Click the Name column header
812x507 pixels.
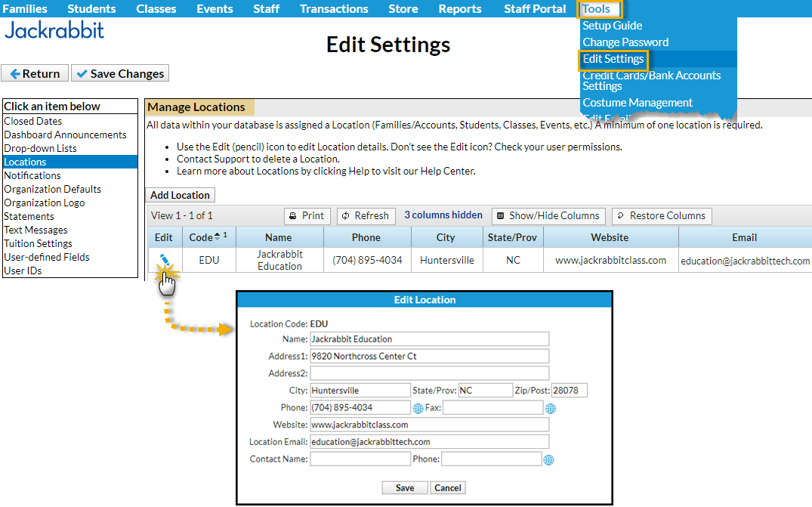(x=279, y=237)
